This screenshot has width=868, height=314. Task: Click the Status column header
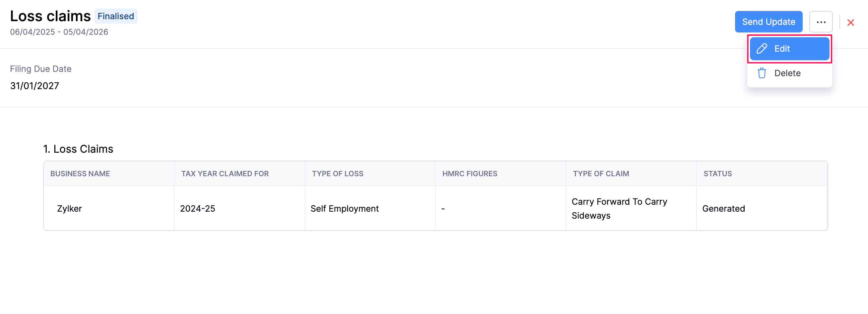[x=717, y=174]
